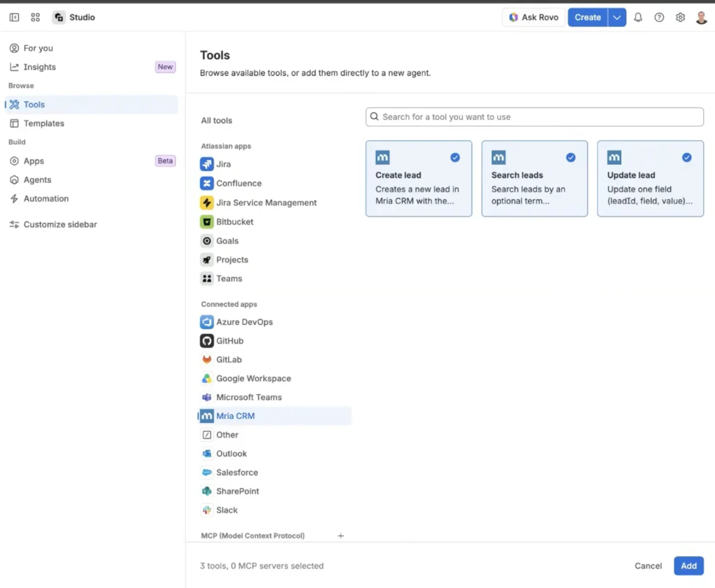Click the Teams app icon
Screen dimensions: 715x588
point(207,279)
